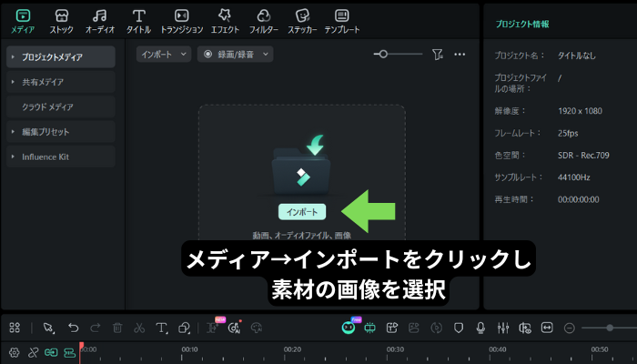Image resolution: width=637 pixels, height=364 pixels.
Task: Click the 00:30 mark on the timeline ruler
Action: click(395, 349)
